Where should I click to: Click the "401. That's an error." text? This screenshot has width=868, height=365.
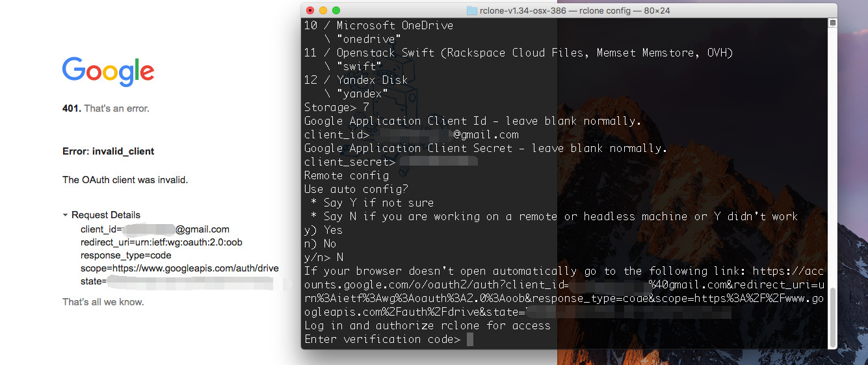pyautogui.click(x=105, y=108)
